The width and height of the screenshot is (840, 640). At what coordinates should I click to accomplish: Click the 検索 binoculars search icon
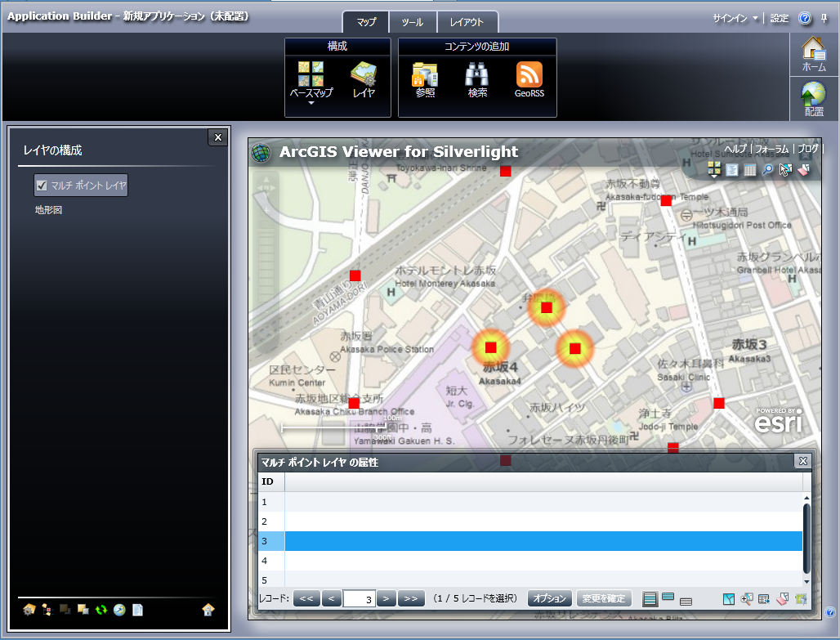pos(477,80)
